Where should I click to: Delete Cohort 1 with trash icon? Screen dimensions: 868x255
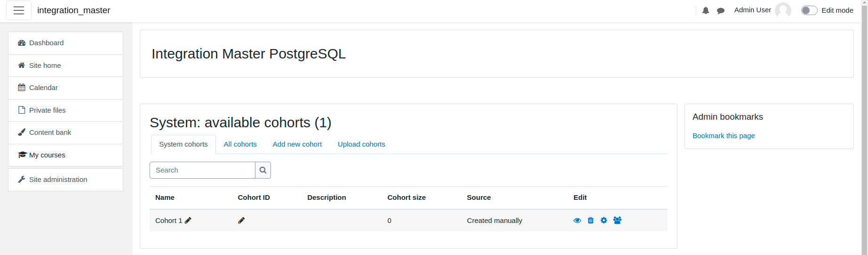pyautogui.click(x=590, y=220)
